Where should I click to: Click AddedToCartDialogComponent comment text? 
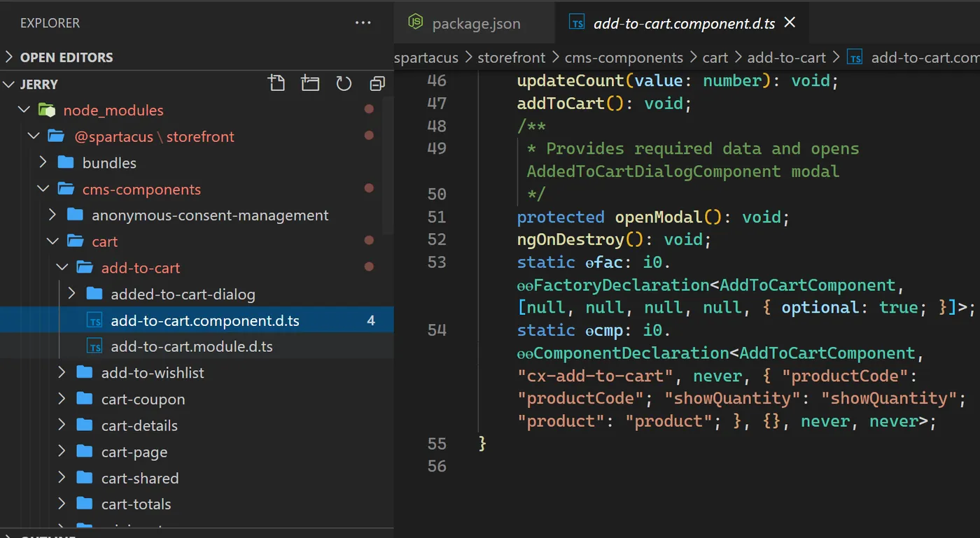coord(654,171)
